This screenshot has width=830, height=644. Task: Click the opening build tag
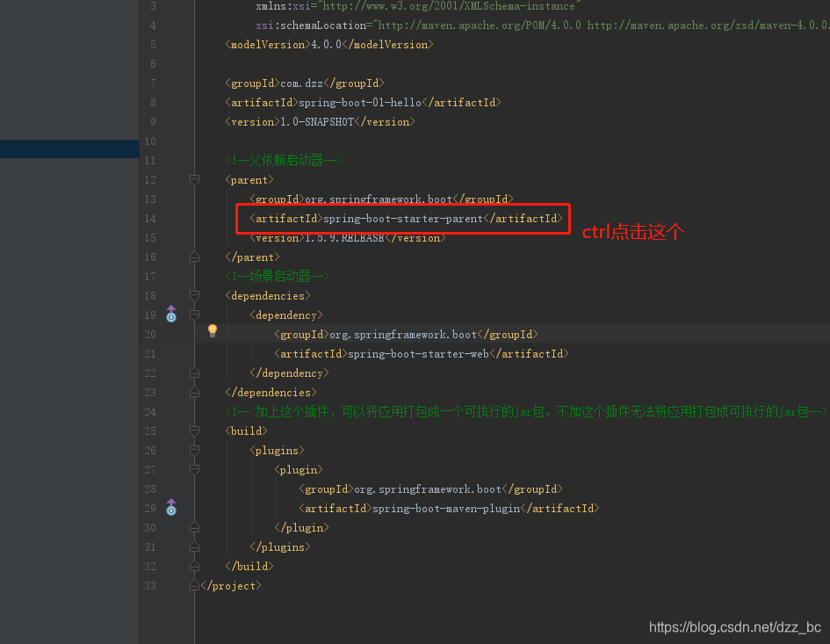coord(246,431)
